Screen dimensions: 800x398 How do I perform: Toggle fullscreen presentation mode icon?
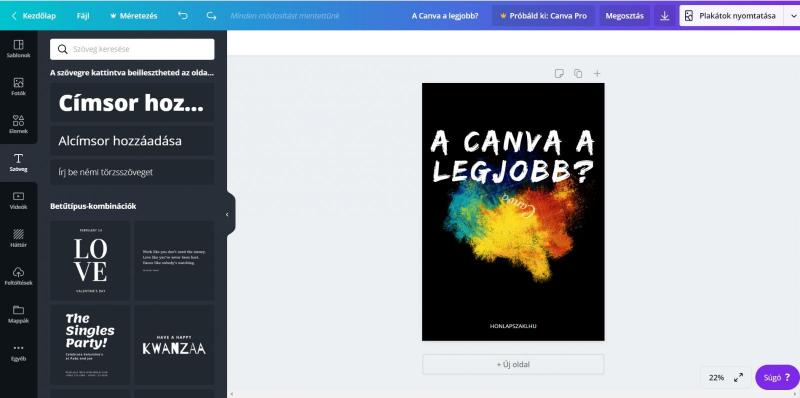738,378
